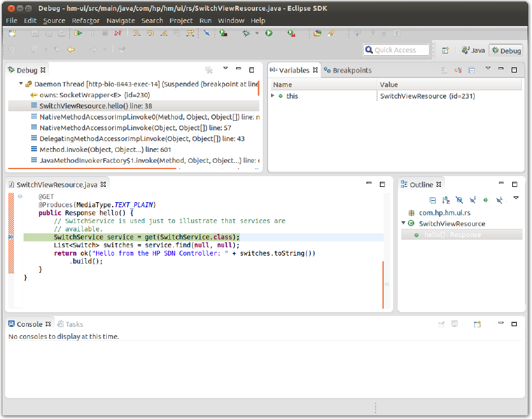The height and width of the screenshot is (419, 532).
Task: Toggle Hide Fields in Outline toolbar
Action: point(458,200)
